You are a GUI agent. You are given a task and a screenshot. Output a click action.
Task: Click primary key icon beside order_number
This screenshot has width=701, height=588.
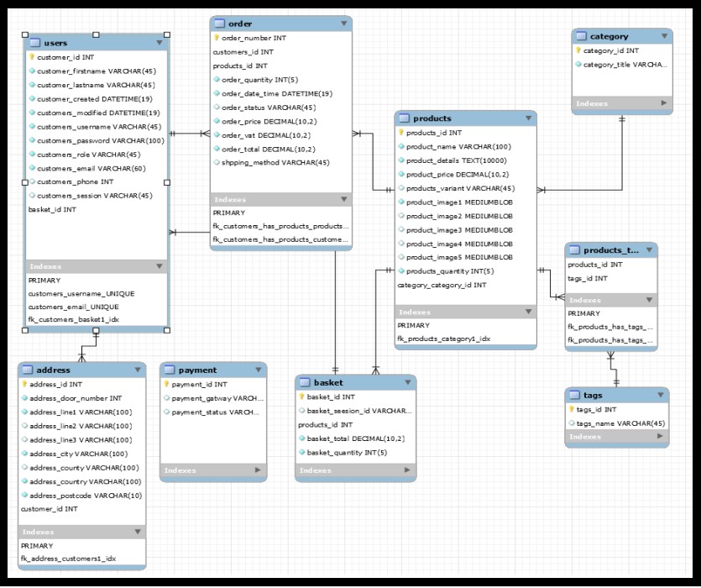coord(217,38)
